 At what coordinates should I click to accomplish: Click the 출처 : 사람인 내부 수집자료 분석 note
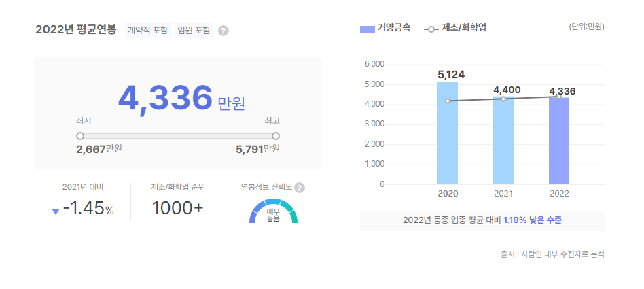552,254
